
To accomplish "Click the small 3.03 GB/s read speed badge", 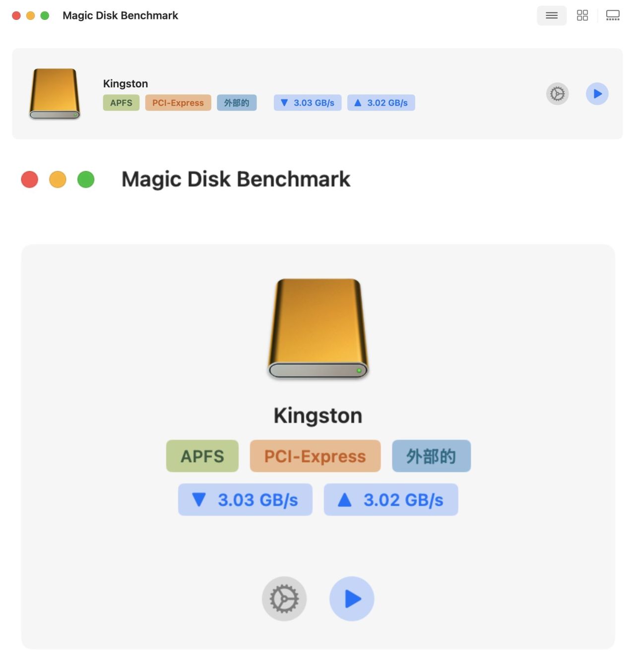I will point(308,103).
